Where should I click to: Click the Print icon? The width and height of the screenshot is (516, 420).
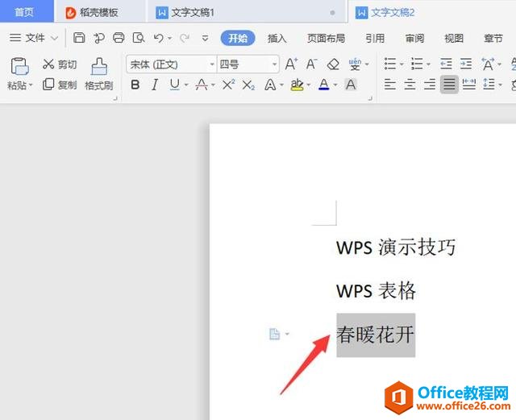point(119,38)
